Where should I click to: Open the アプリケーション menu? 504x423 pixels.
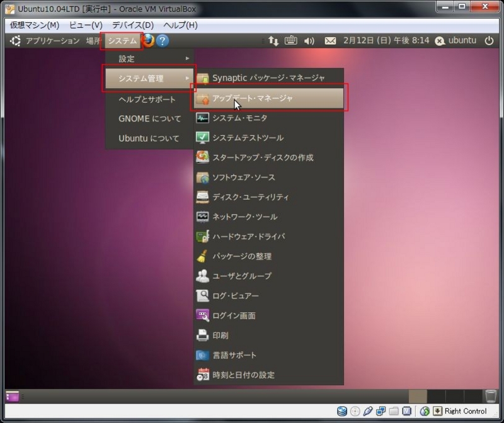tap(53, 41)
